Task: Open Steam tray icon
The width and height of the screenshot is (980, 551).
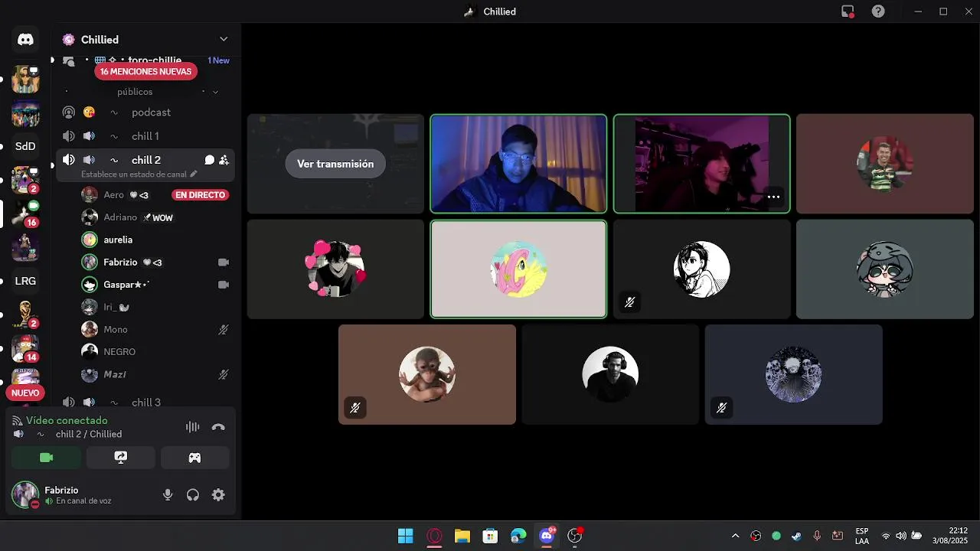Action: (796, 536)
